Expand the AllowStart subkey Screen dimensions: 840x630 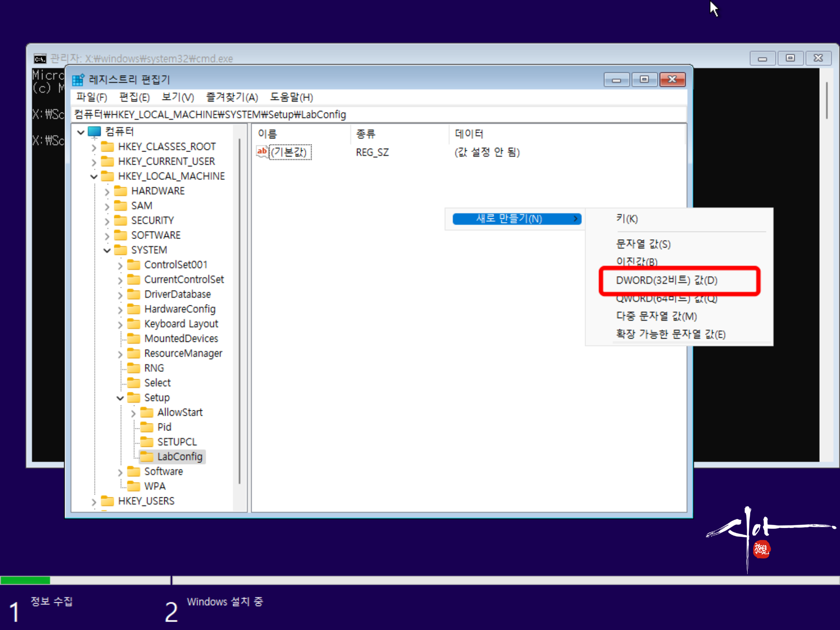(133, 413)
